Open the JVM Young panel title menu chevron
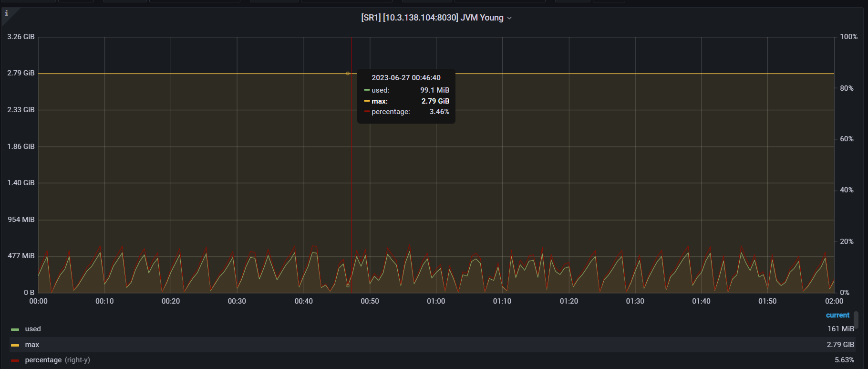The height and width of the screenshot is (369, 868). (509, 18)
